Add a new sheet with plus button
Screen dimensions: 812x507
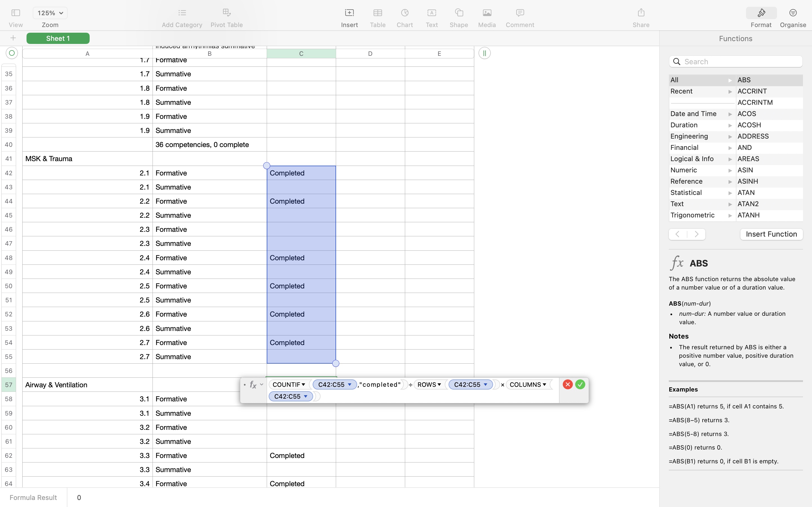tap(13, 38)
